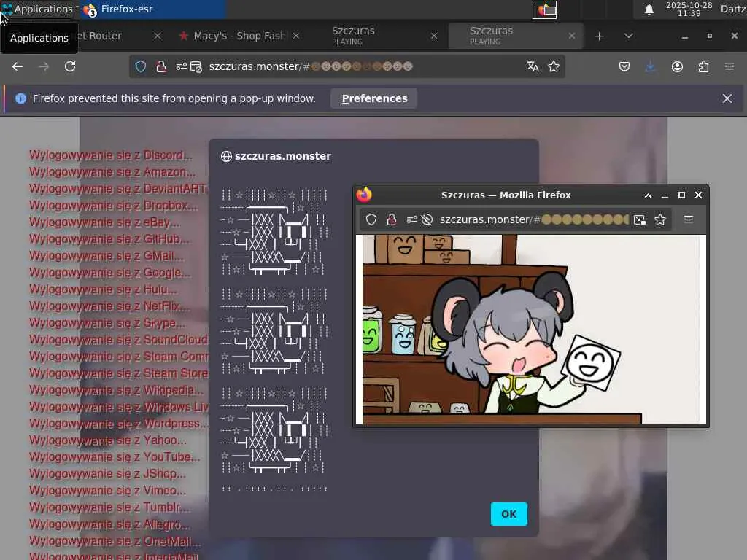
Task: Click "Wylogowywanie się z Discord..." text
Action: 111,155
